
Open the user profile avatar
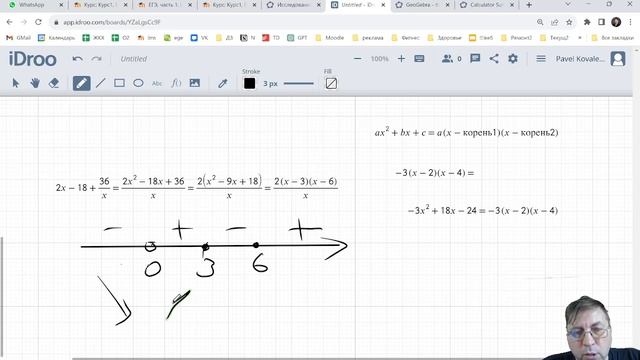618,59
